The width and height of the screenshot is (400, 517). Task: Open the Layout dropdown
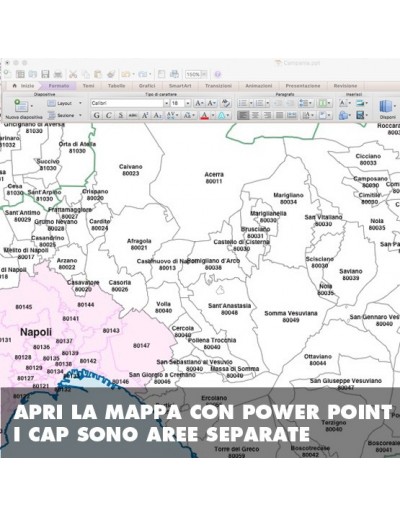tap(65, 103)
